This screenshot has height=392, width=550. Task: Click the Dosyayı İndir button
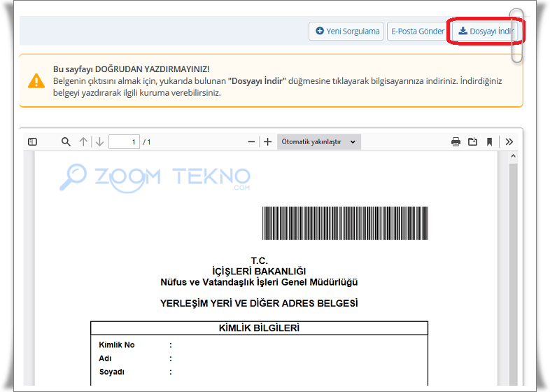[486, 31]
